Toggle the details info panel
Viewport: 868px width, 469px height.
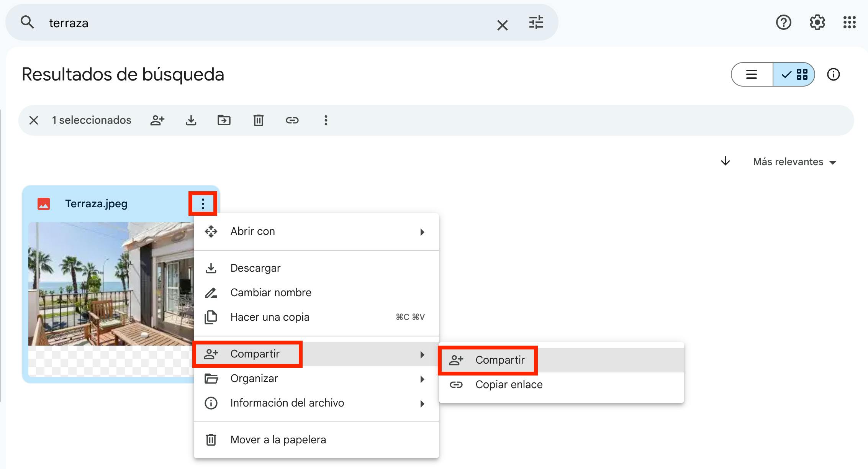pyautogui.click(x=833, y=74)
